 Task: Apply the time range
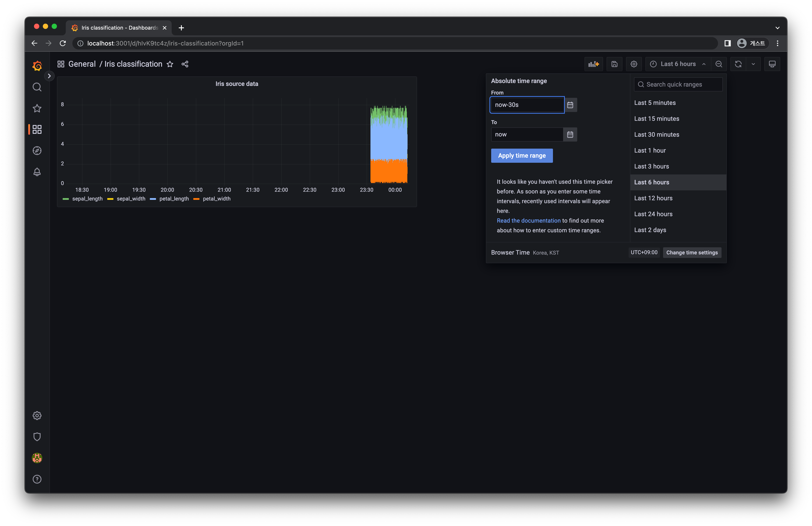tap(522, 156)
